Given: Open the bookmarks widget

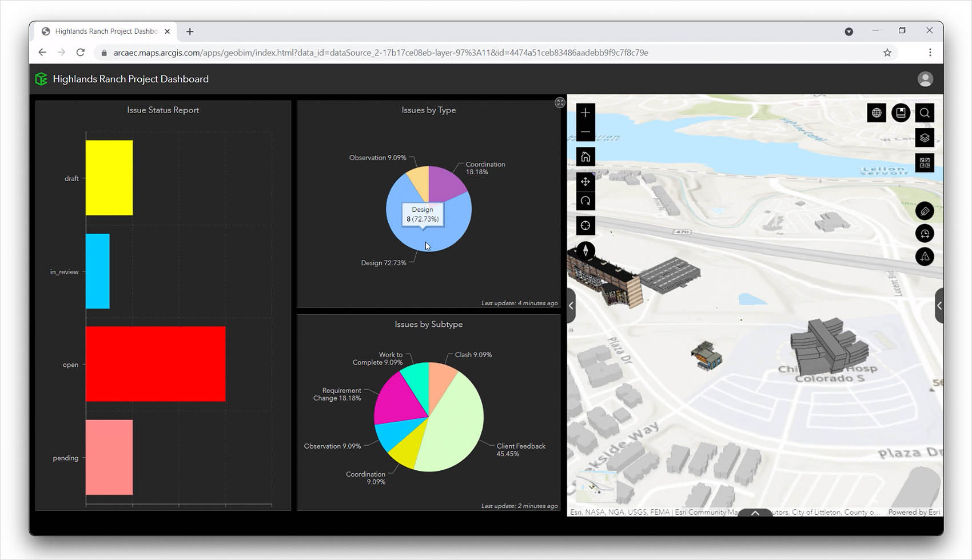Looking at the screenshot, I should click(x=901, y=113).
